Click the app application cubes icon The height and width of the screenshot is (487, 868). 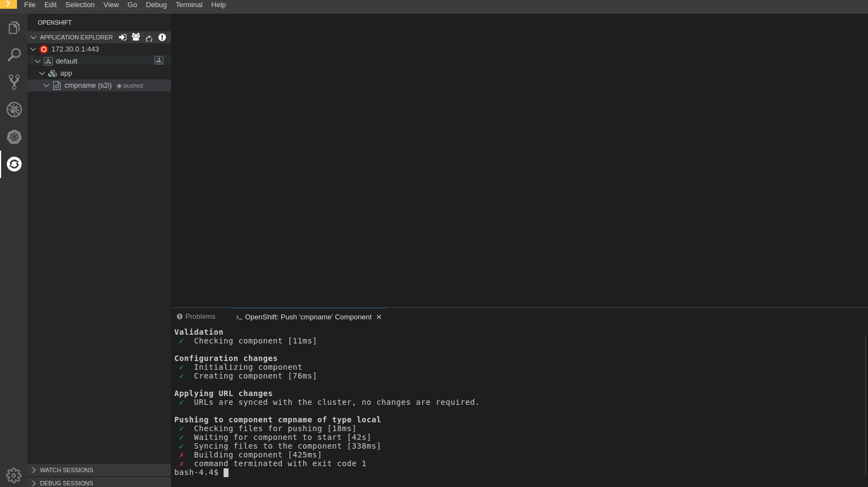coord(53,73)
